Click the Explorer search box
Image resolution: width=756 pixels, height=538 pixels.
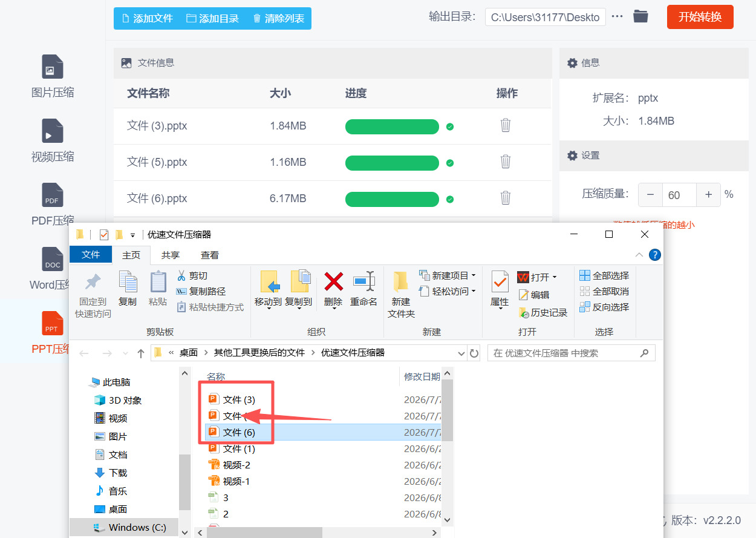(x=572, y=353)
